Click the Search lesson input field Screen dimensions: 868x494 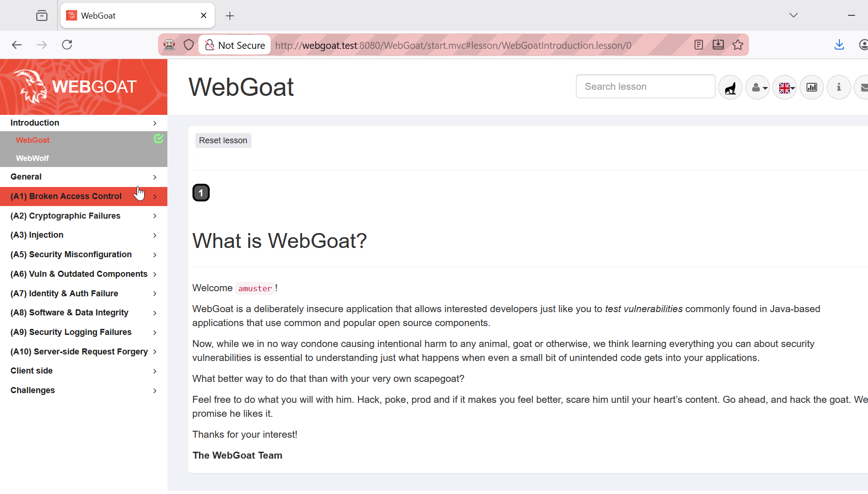tap(645, 87)
